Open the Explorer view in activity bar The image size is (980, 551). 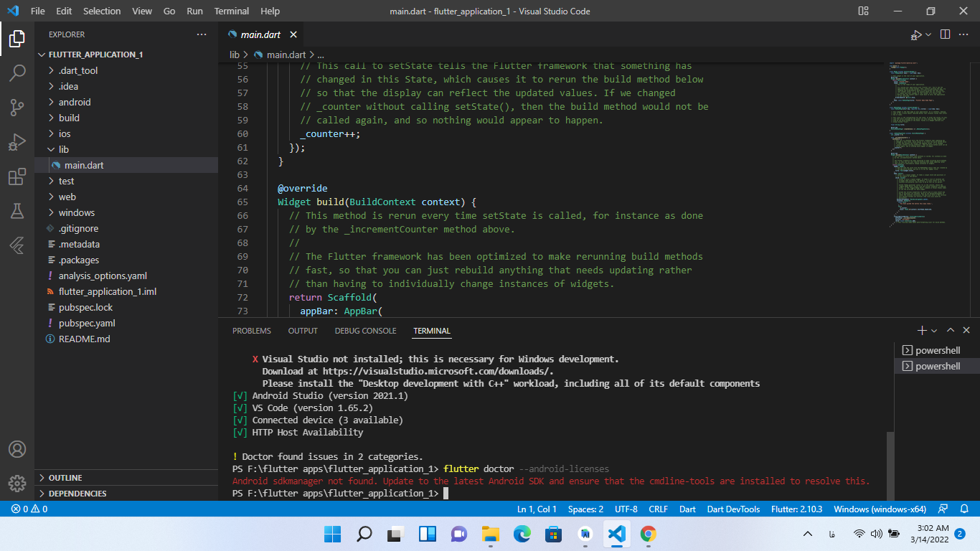pyautogui.click(x=17, y=39)
